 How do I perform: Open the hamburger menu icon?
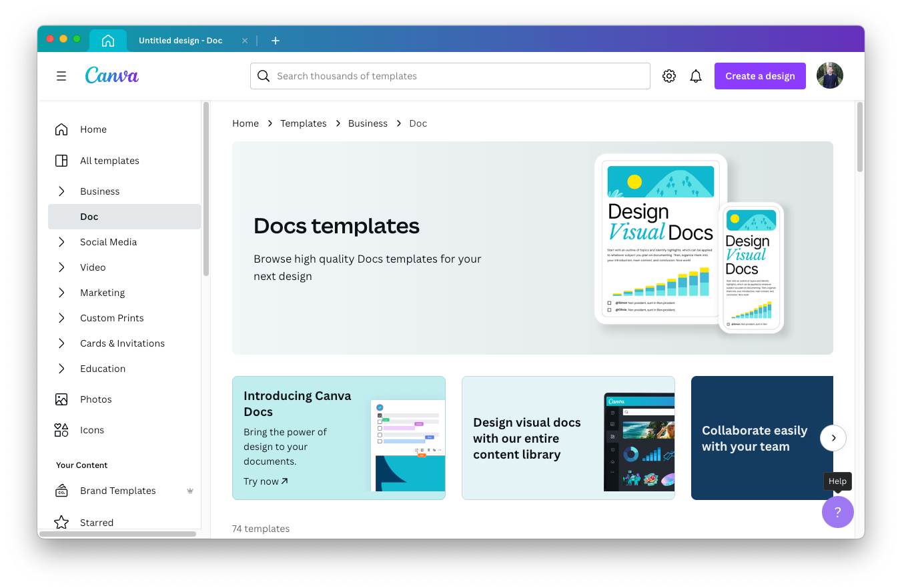click(x=61, y=76)
